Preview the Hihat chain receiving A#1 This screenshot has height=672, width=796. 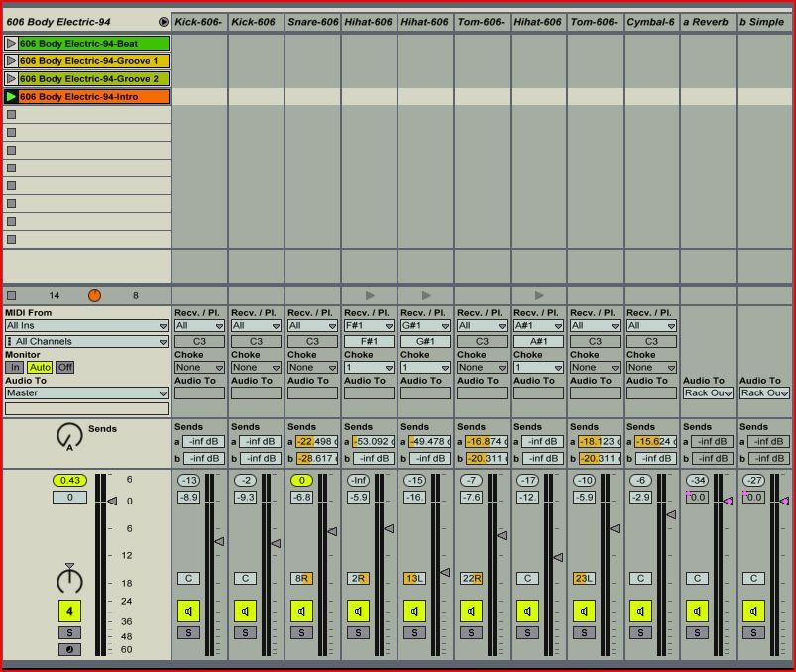(539, 295)
